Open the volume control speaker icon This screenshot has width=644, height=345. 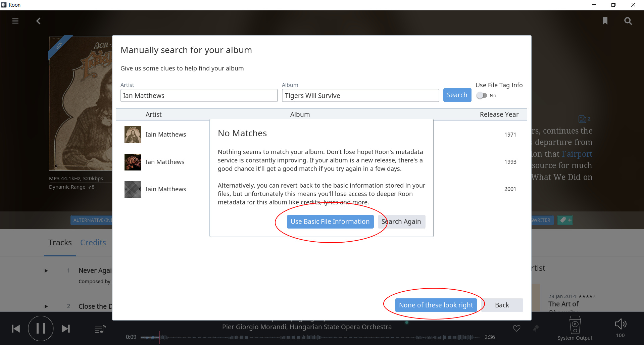click(x=620, y=324)
